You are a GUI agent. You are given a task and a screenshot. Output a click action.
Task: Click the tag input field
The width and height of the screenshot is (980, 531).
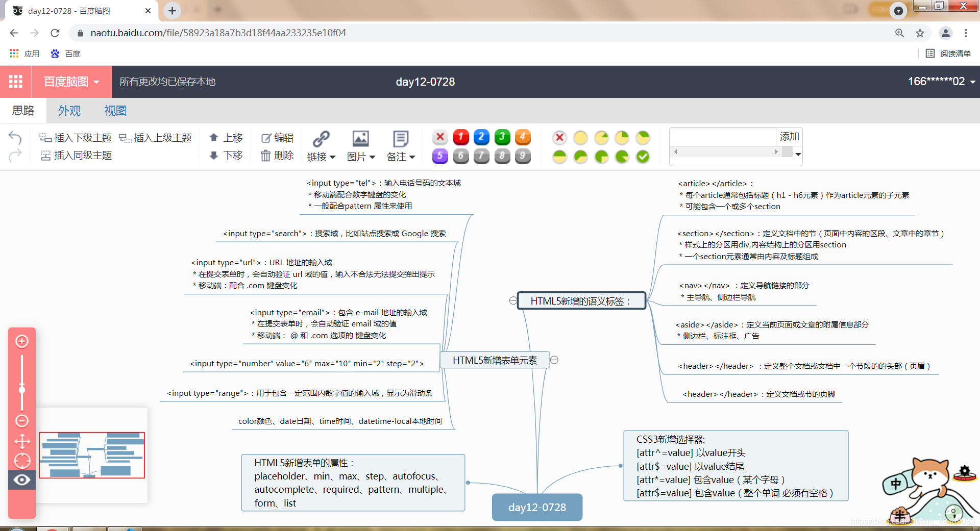coord(723,137)
